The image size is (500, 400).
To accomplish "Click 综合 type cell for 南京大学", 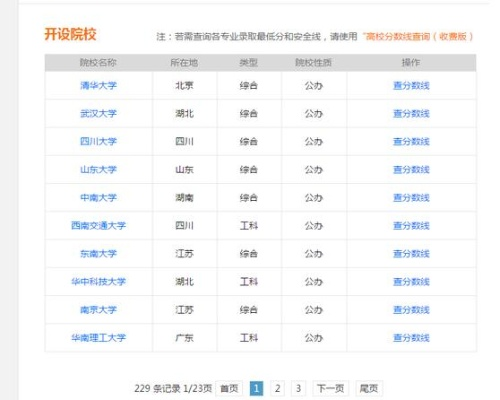I will (x=249, y=310).
